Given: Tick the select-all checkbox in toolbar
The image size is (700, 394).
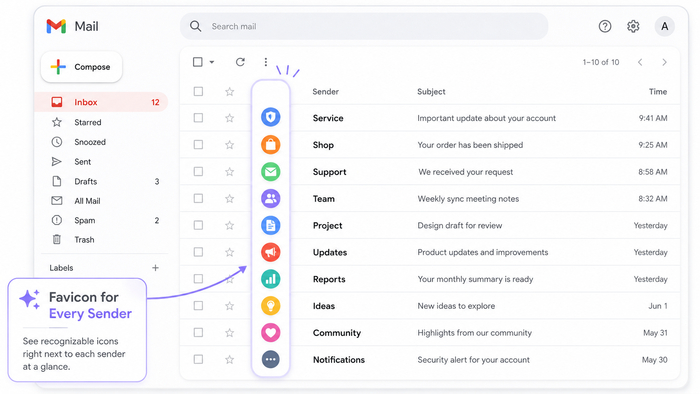Looking at the screenshot, I should pos(198,62).
